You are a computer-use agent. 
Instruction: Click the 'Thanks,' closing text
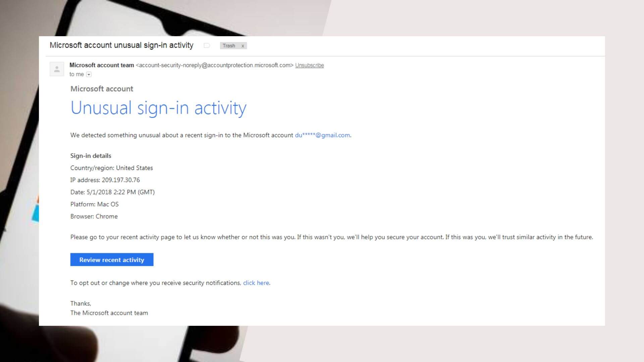80,303
